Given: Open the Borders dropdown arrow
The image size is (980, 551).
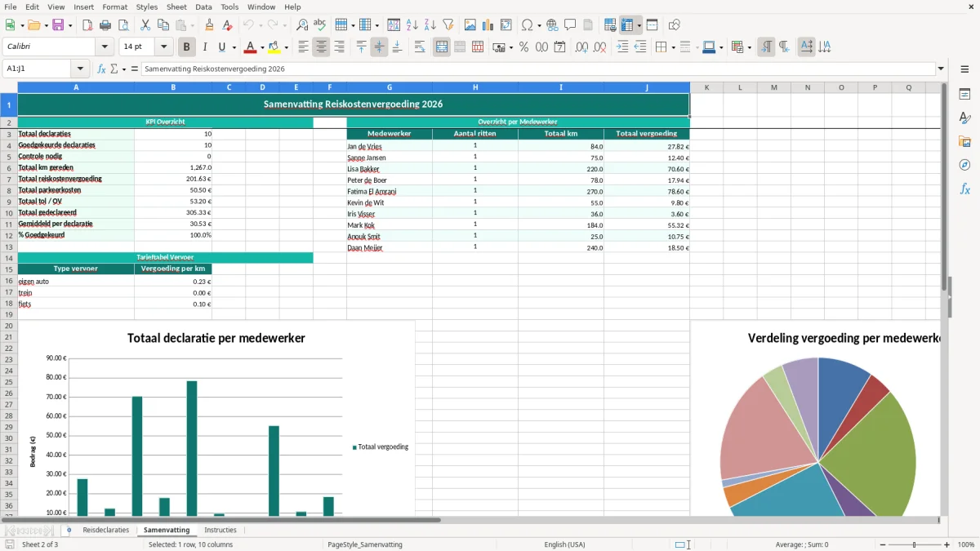Looking at the screenshot, I should [x=672, y=47].
